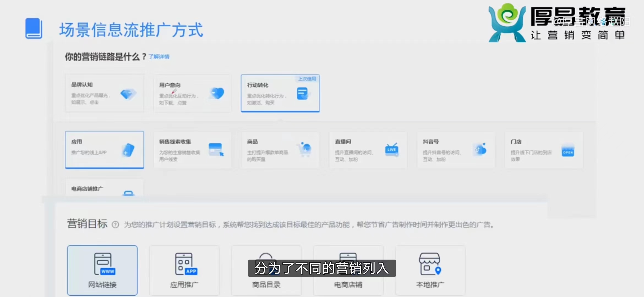644x297 pixels.
Task: Click the help question mark next to 营销目标
Action: coord(115,225)
